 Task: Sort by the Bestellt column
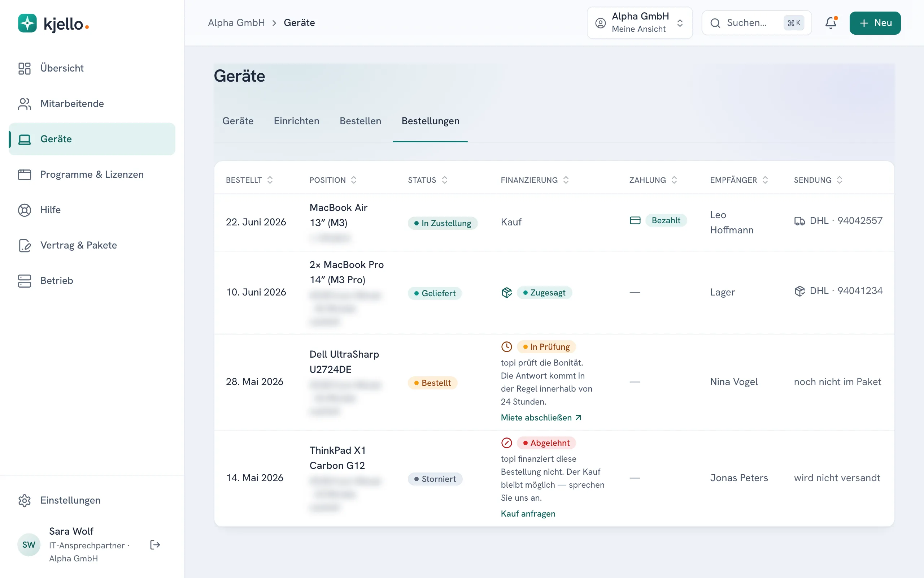tap(249, 180)
